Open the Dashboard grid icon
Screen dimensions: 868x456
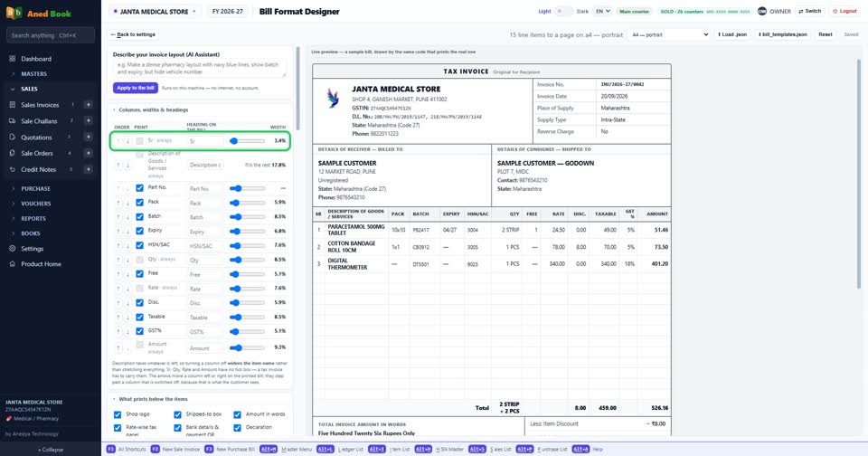pos(12,58)
